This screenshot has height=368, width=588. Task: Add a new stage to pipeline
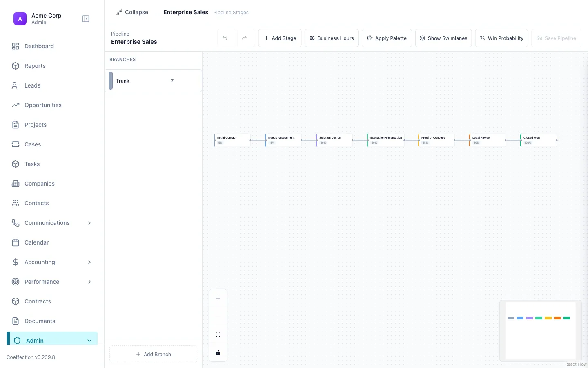coord(280,38)
